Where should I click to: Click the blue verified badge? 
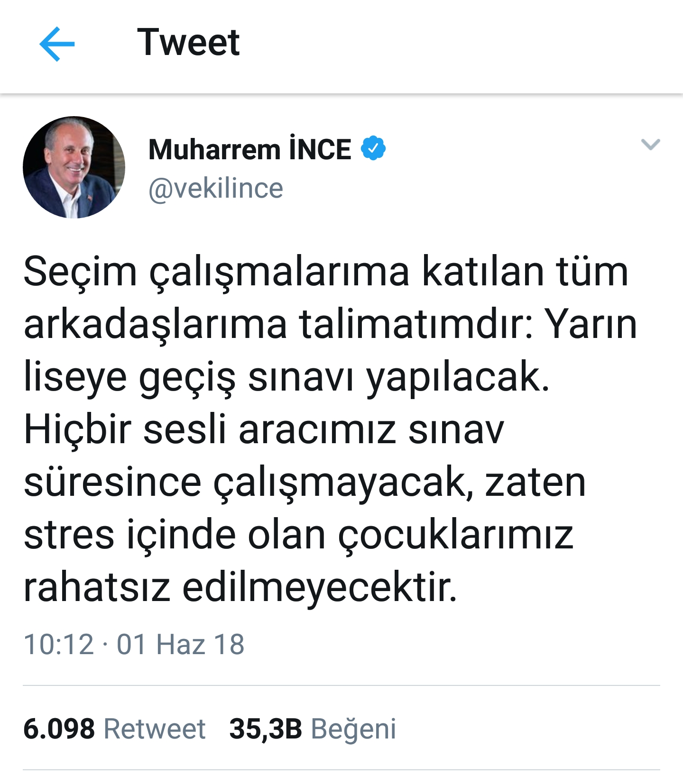[373, 148]
